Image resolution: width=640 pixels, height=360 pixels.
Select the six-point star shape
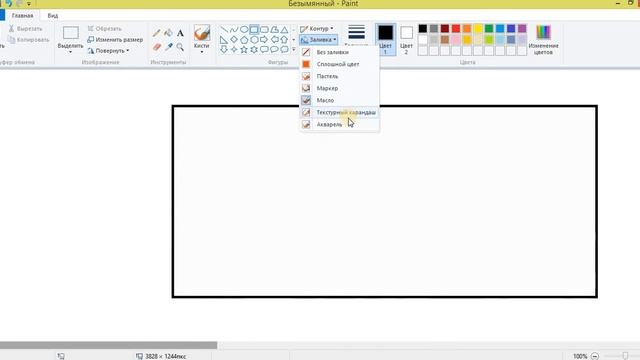(254, 49)
